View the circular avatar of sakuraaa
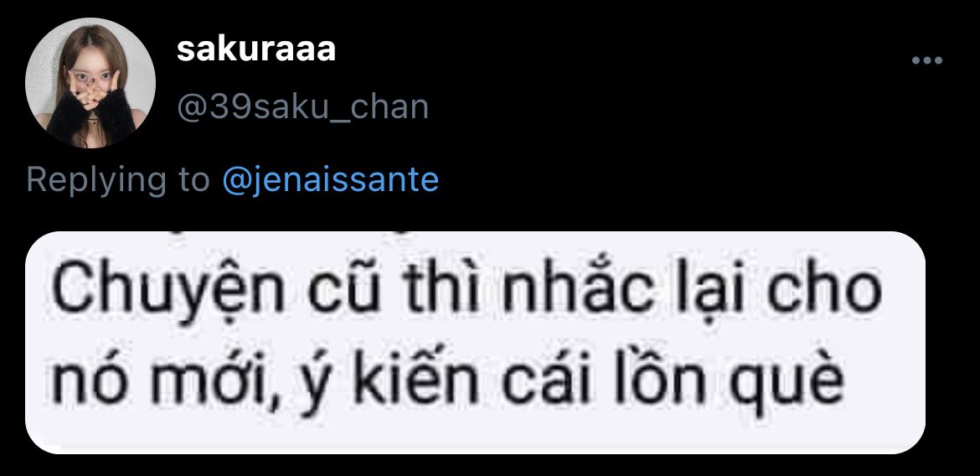 coord(90,83)
